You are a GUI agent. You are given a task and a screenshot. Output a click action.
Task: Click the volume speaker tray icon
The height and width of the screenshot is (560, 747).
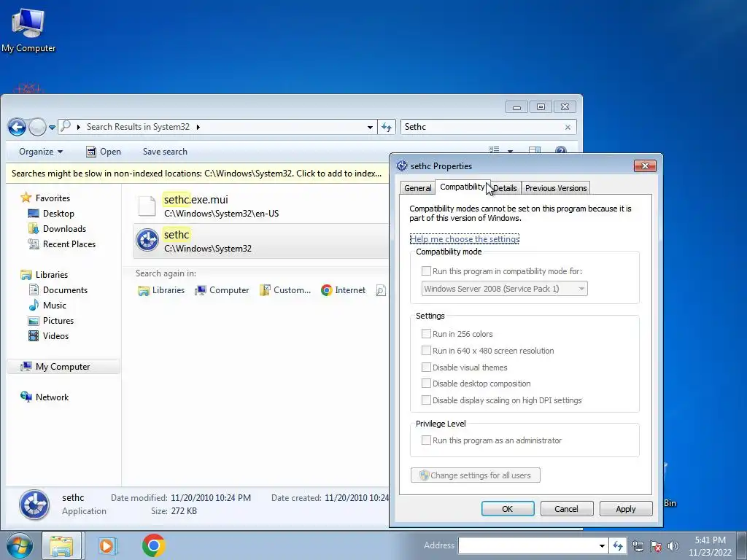tap(673, 546)
